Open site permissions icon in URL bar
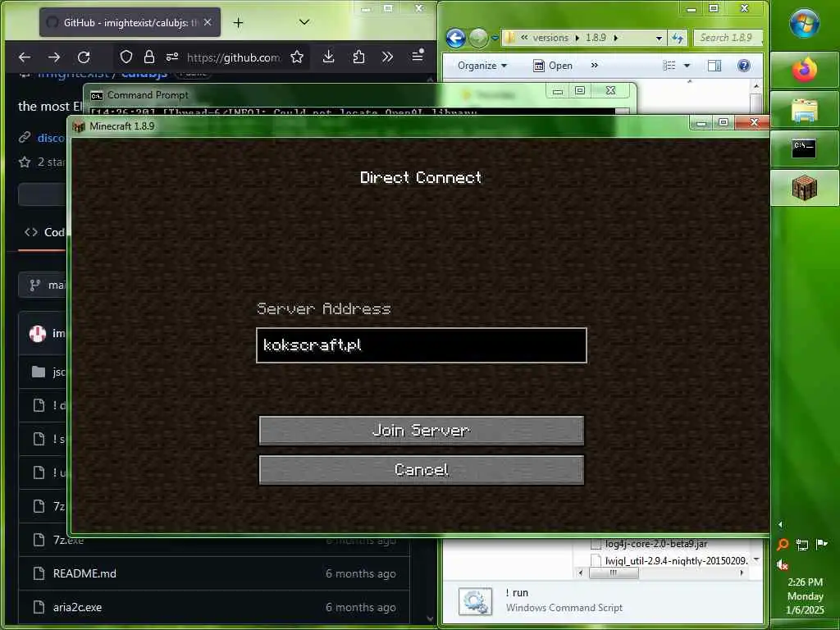Viewport: 840px width, 630px height. (x=172, y=57)
